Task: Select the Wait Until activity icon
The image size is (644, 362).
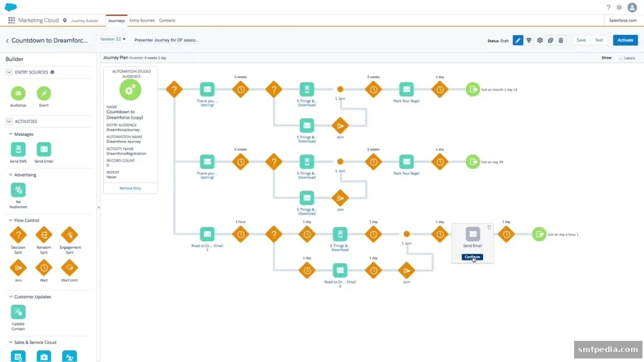Action: pos(69,268)
